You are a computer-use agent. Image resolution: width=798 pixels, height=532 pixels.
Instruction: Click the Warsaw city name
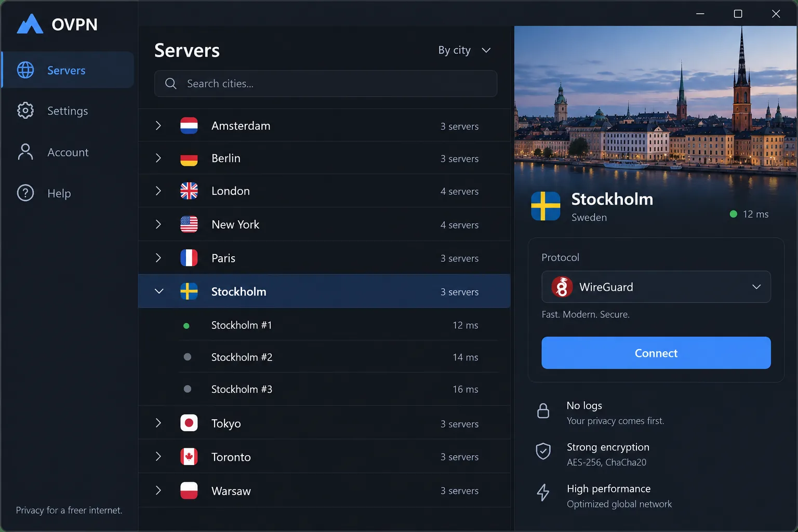pyautogui.click(x=231, y=491)
